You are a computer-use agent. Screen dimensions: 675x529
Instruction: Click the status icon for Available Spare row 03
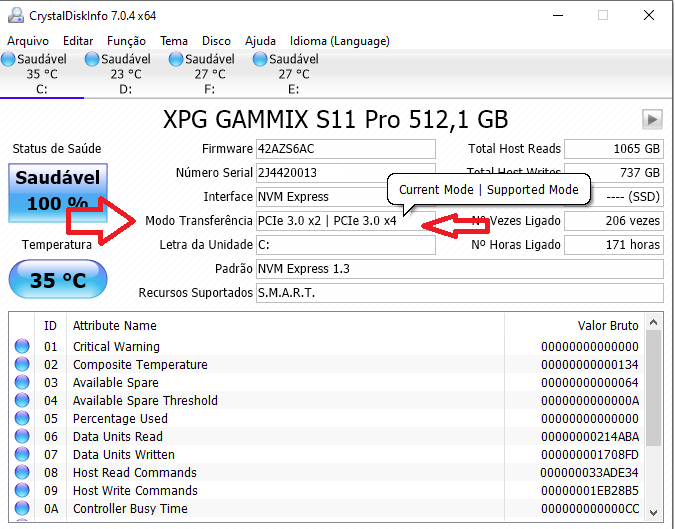[22, 383]
